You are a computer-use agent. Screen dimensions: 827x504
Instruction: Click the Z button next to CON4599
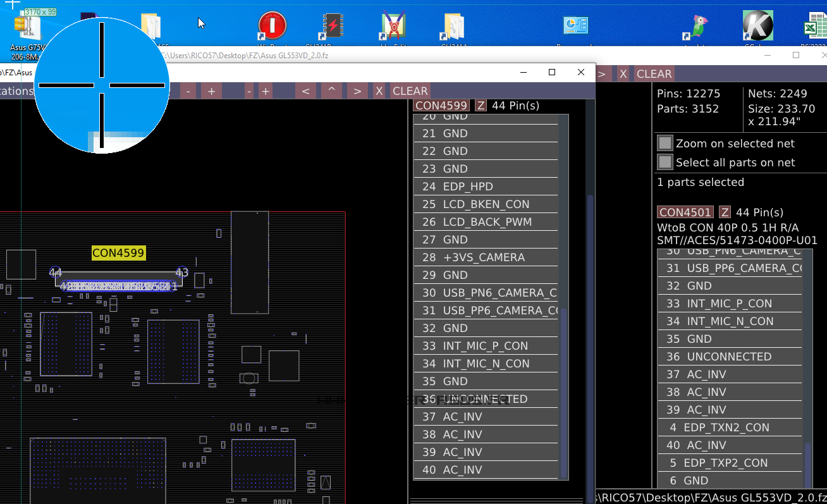click(481, 106)
